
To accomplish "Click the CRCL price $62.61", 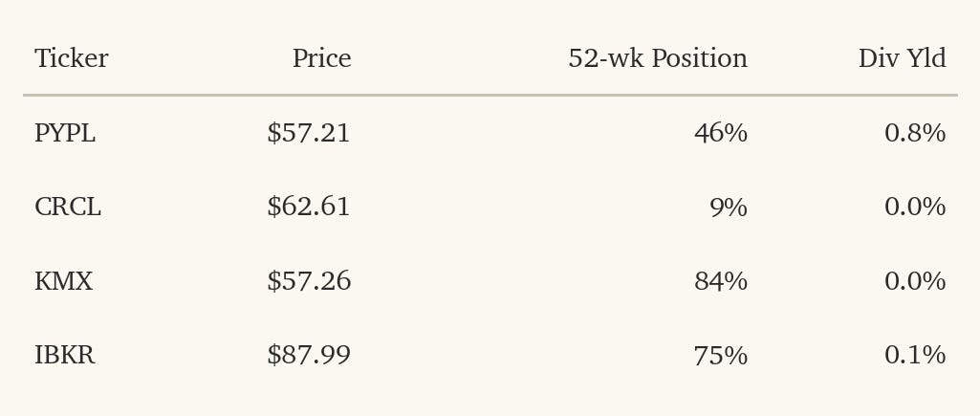I will [309, 208].
